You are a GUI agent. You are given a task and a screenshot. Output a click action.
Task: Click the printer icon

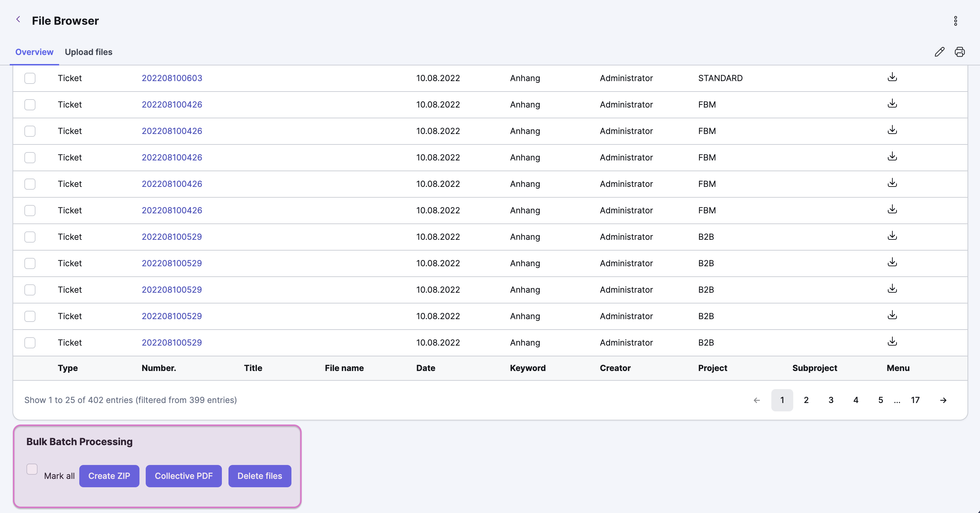959,52
